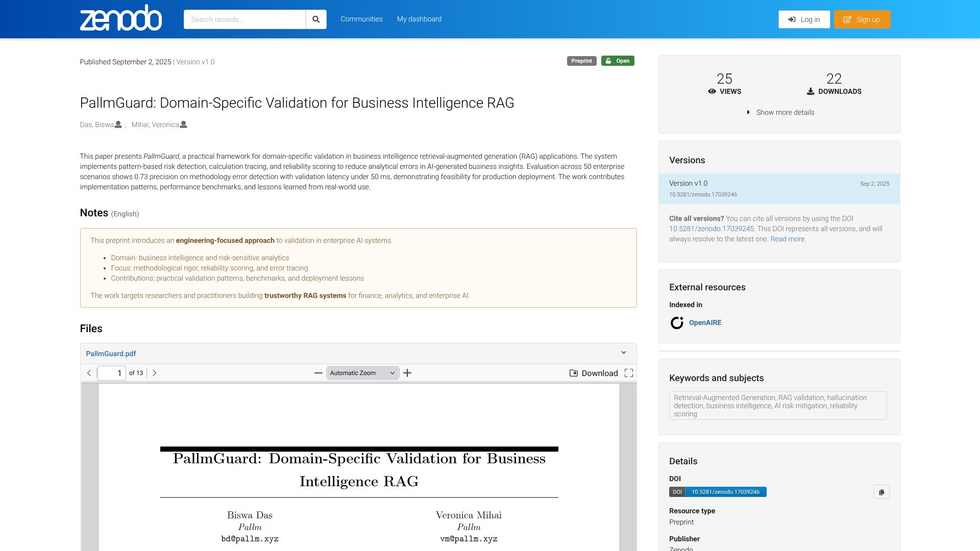This screenshot has height=551, width=980.
Task: Open Communities menu item
Action: tap(361, 19)
